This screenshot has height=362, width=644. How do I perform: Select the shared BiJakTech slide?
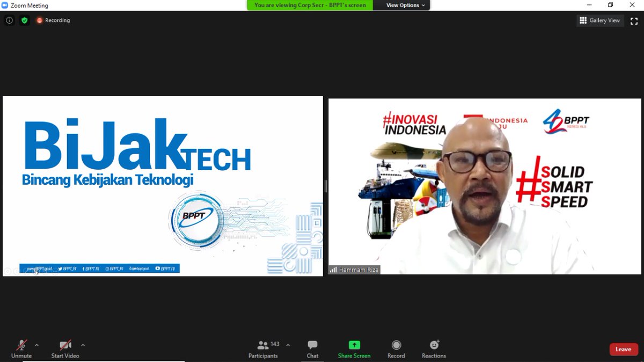[x=163, y=186]
